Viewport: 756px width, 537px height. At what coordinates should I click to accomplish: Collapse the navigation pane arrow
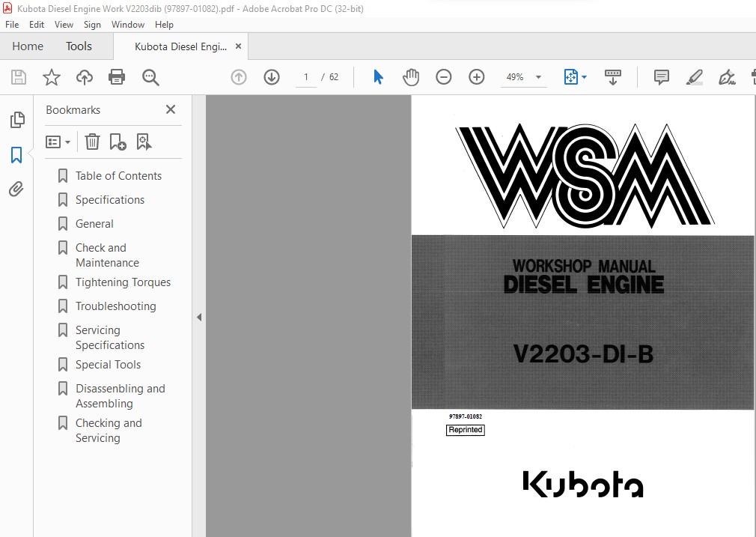(199, 317)
